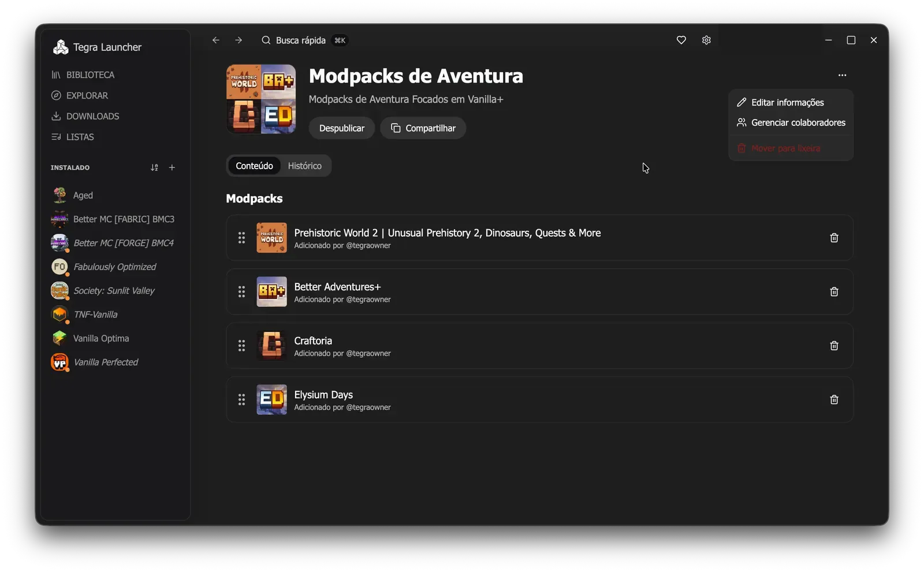Open settings gear icon
Screen dimensions: 924x572
click(x=706, y=40)
